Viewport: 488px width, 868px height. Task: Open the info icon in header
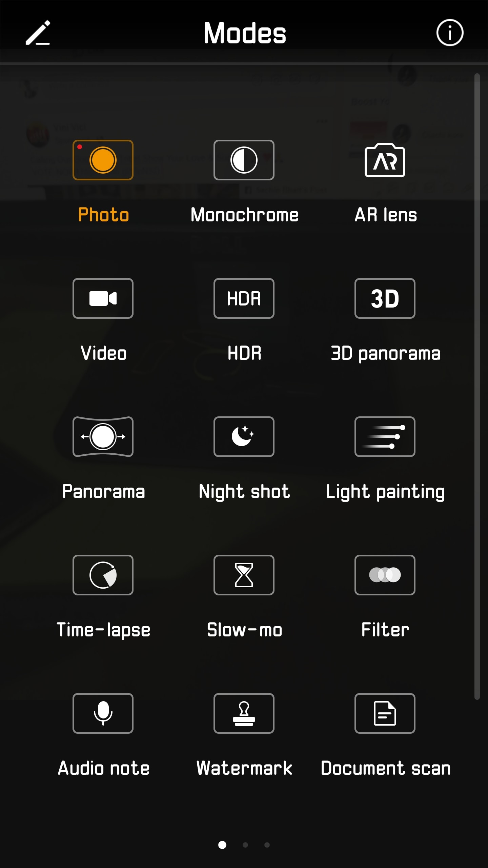click(450, 33)
